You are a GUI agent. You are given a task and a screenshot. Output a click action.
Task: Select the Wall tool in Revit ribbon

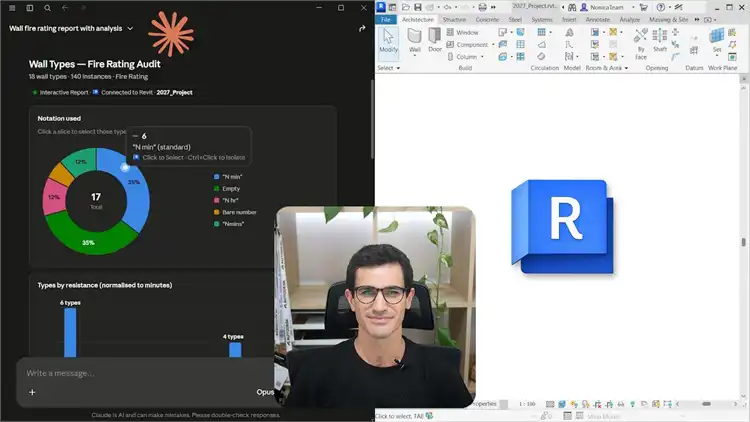click(x=415, y=40)
